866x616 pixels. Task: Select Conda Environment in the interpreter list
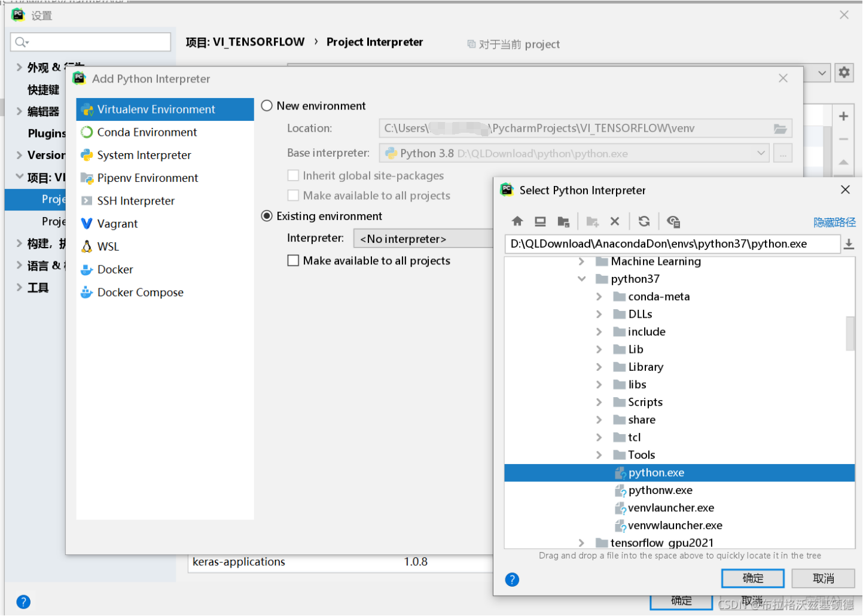pyautogui.click(x=145, y=132)
